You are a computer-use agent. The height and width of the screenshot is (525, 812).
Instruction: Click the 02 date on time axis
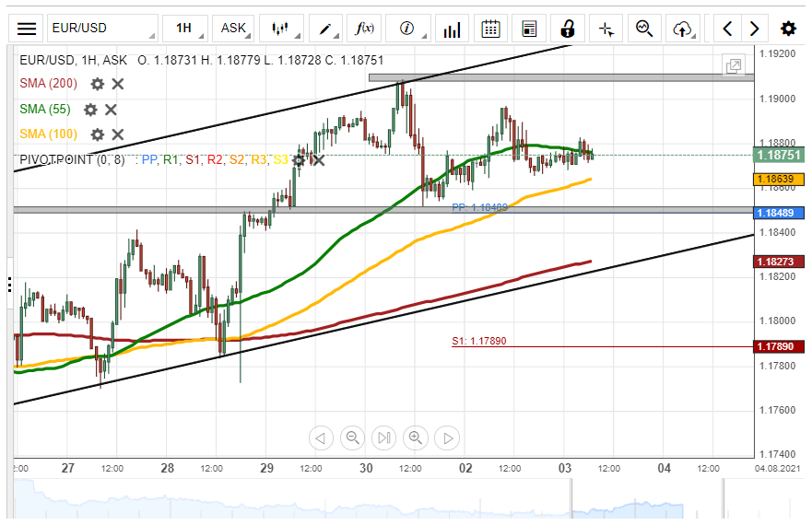coord(465,468)
